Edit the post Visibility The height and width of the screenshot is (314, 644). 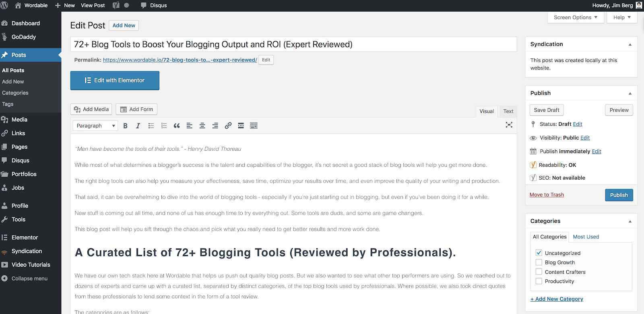tap(585, 138)
